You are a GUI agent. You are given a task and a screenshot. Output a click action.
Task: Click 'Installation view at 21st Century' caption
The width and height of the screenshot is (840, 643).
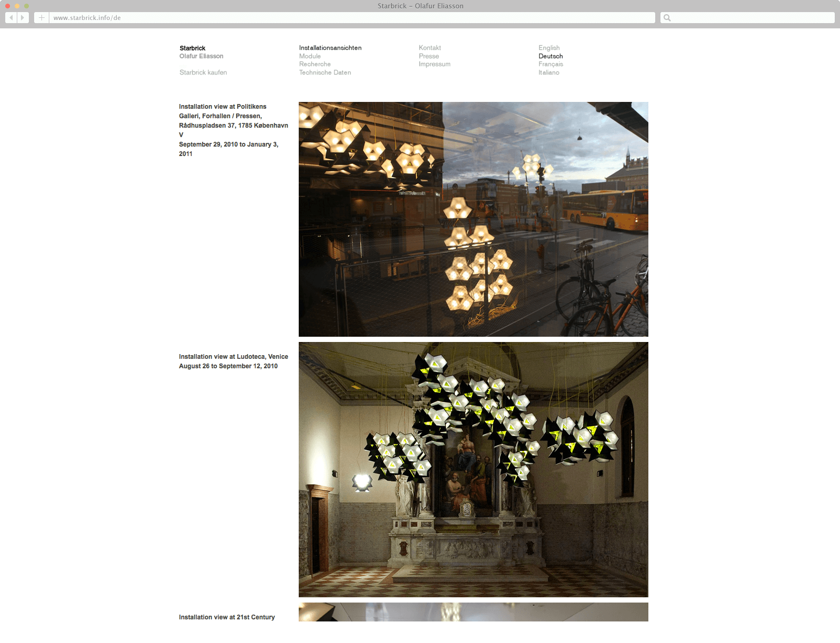227,617
